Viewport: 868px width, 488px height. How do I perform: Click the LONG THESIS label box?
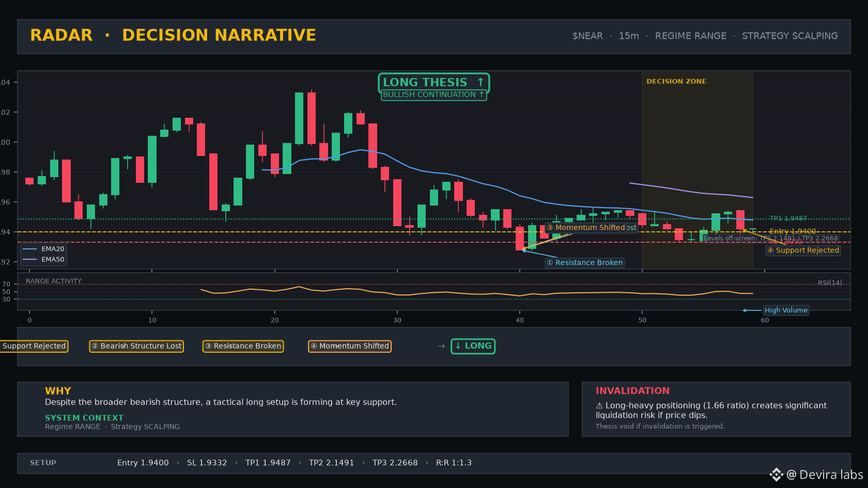tap(433, 83)
